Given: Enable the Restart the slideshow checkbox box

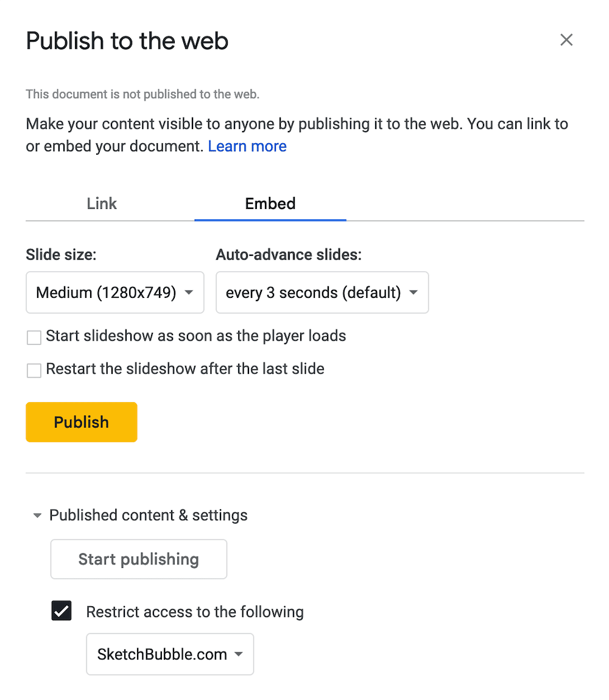Looking at the screenshot, I should pos(34,370).
